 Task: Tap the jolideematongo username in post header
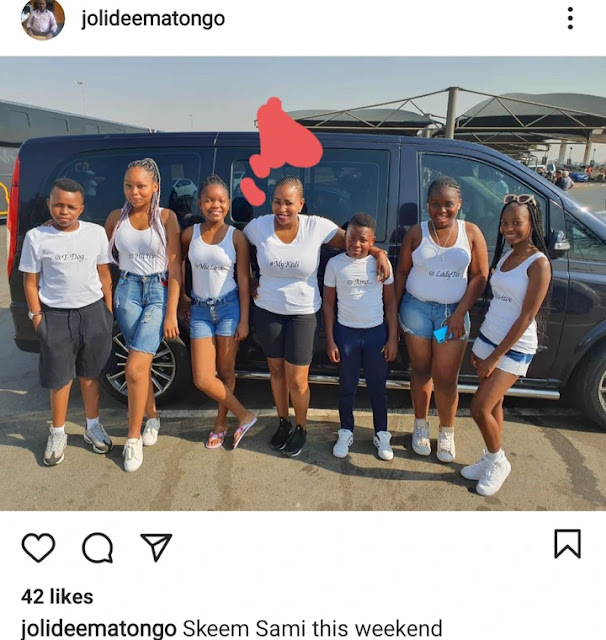tap(153, 19)
